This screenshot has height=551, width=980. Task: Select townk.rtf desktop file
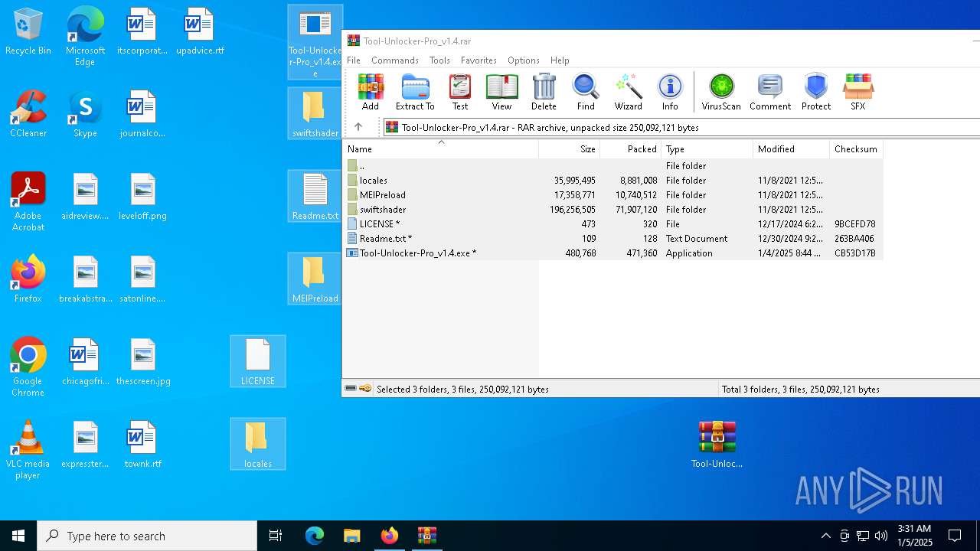(142, 445)
